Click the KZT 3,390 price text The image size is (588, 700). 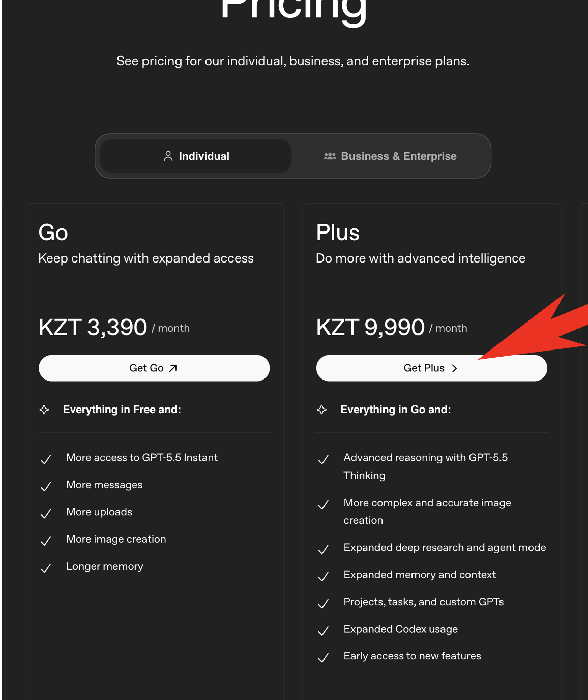pos(93,327)
